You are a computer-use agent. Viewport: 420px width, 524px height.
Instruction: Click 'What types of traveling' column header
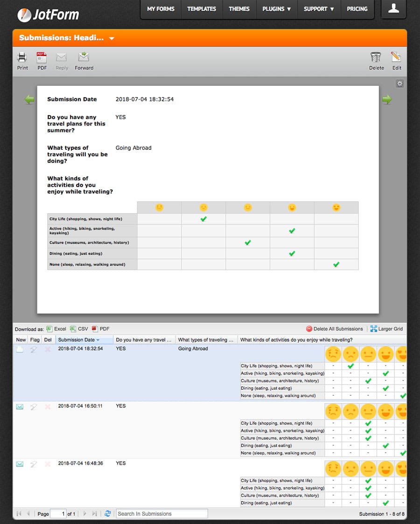206,340
